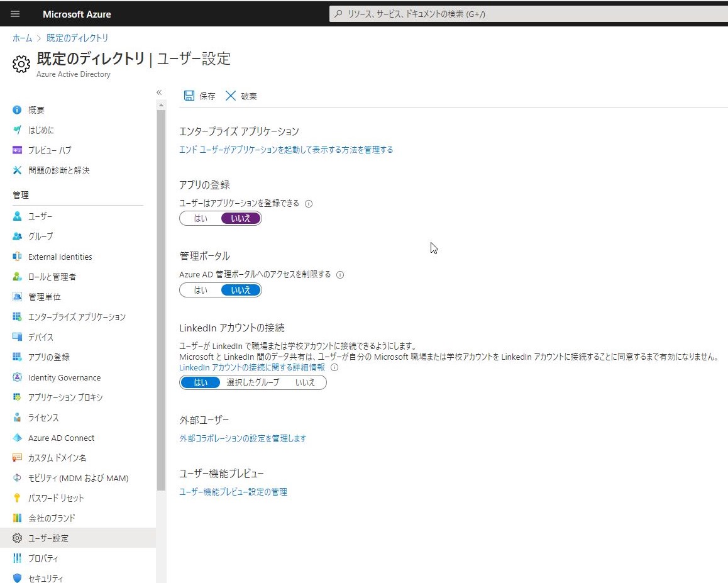
Task: Open External Identities settings
Action: tap(60, 256)
